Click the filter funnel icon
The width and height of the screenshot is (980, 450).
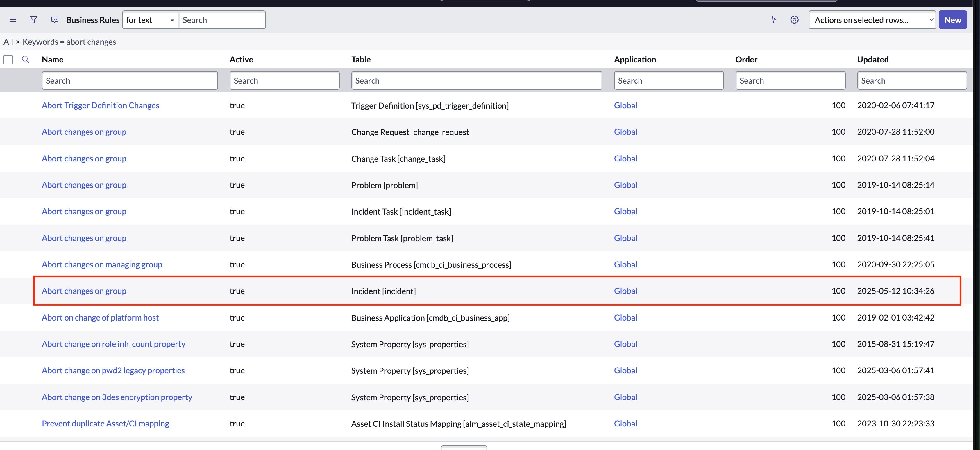33,20
